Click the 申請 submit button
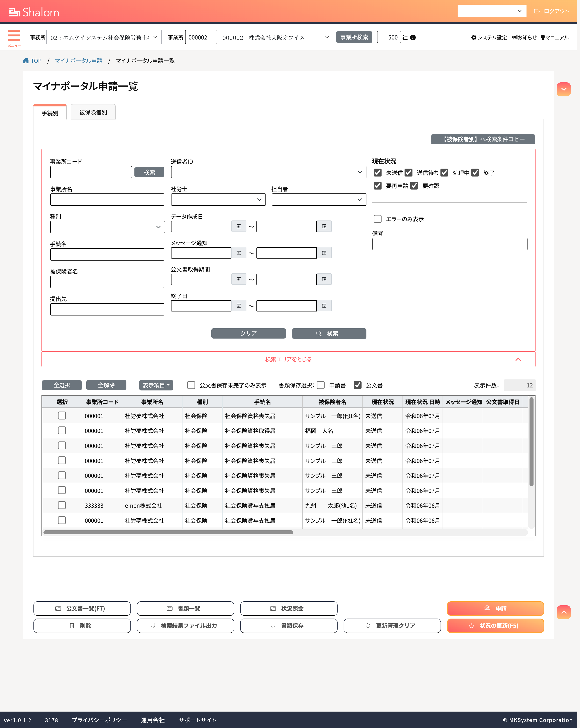 (x=496, y=609)
